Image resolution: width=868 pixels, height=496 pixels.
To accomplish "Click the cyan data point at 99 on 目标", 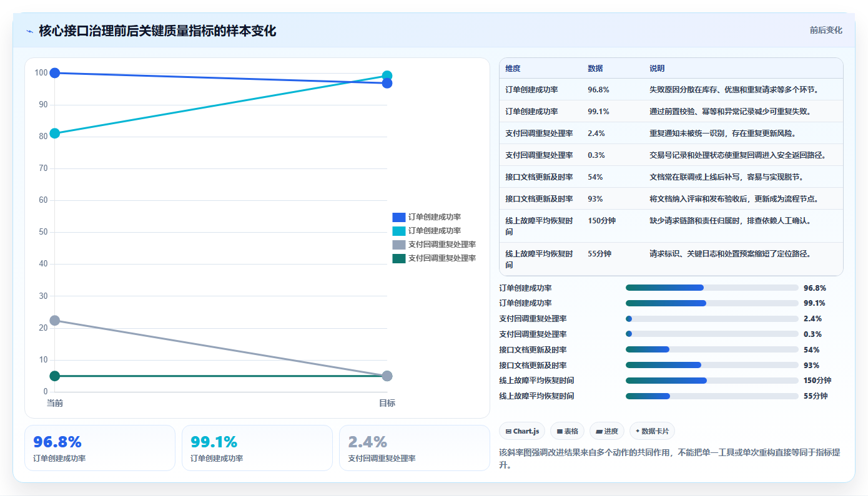I will pyautogui.click(x=387, y=76).
